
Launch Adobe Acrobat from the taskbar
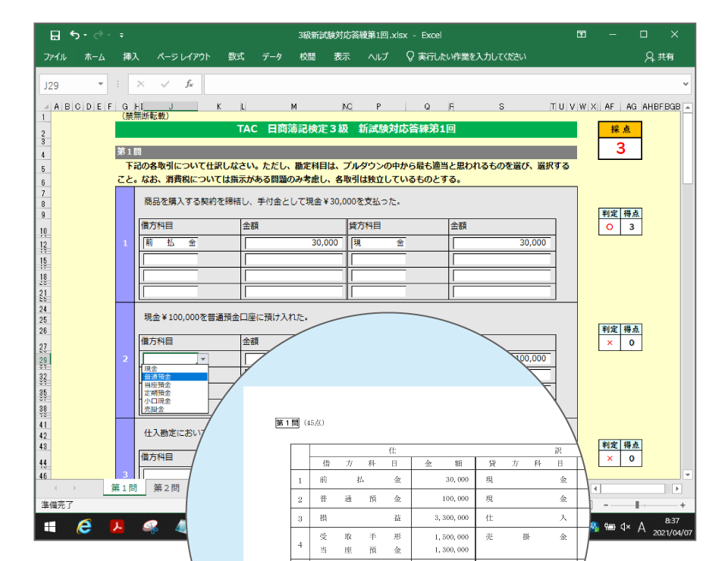[118, 528]
